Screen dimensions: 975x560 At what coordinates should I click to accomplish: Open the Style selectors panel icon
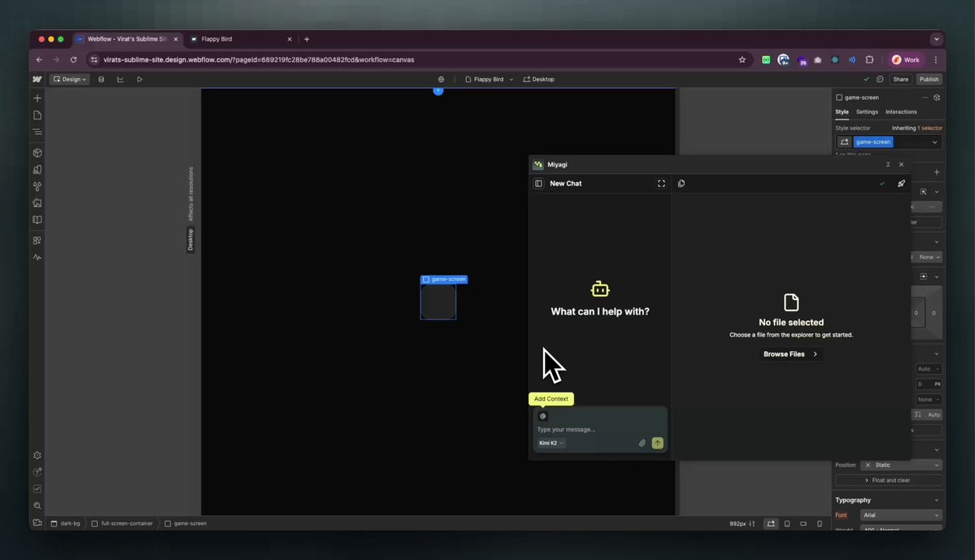(x=37, y=170)
